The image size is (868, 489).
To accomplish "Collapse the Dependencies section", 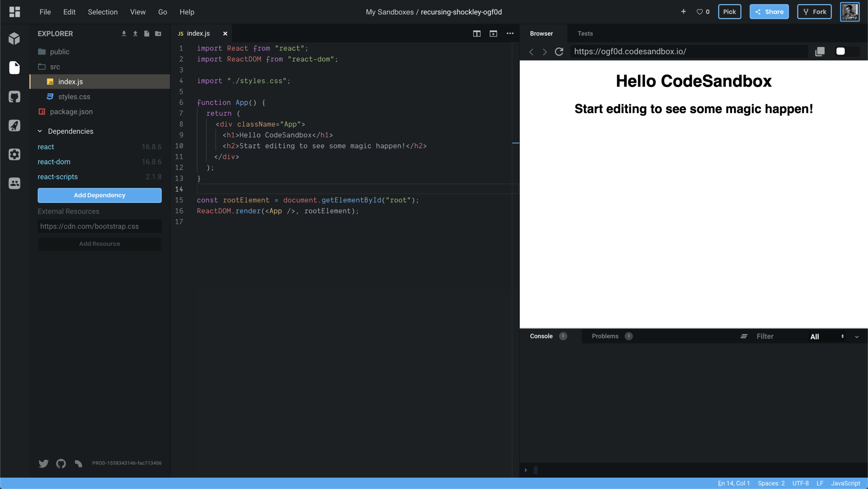I will tap(40, 131).
